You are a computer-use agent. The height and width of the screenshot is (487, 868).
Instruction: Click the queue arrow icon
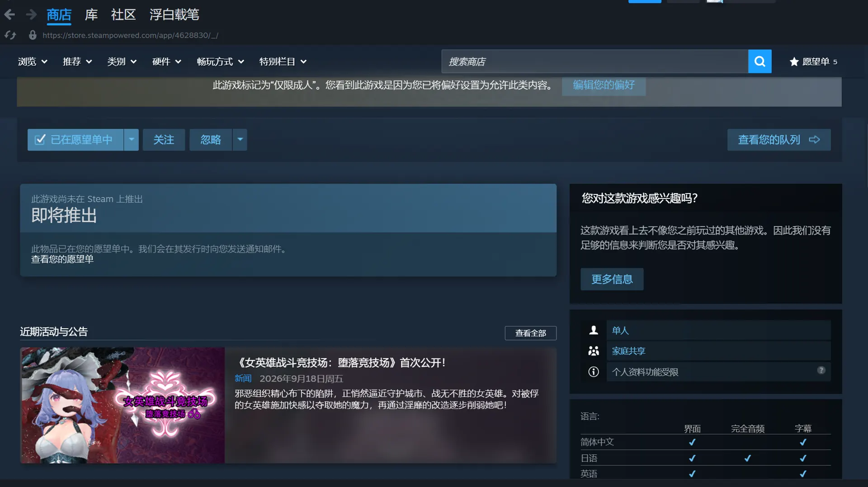pyautogui.click(x=814, y=140)
